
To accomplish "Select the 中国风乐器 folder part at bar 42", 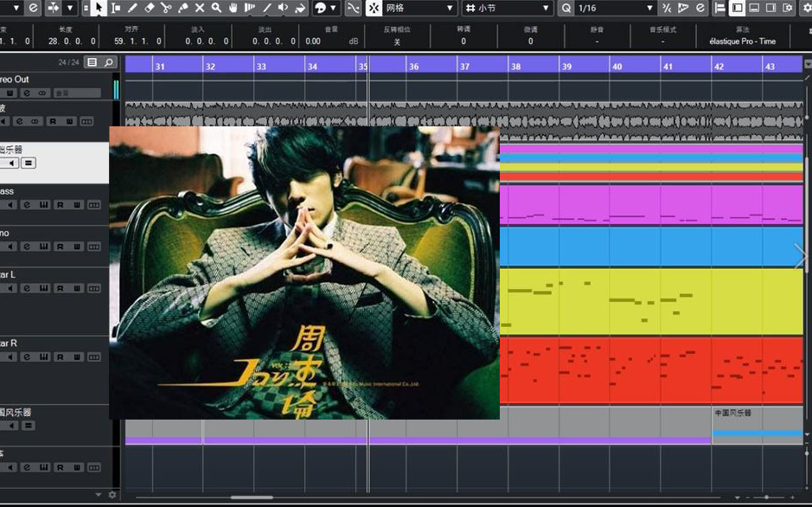I will point(758,425).
